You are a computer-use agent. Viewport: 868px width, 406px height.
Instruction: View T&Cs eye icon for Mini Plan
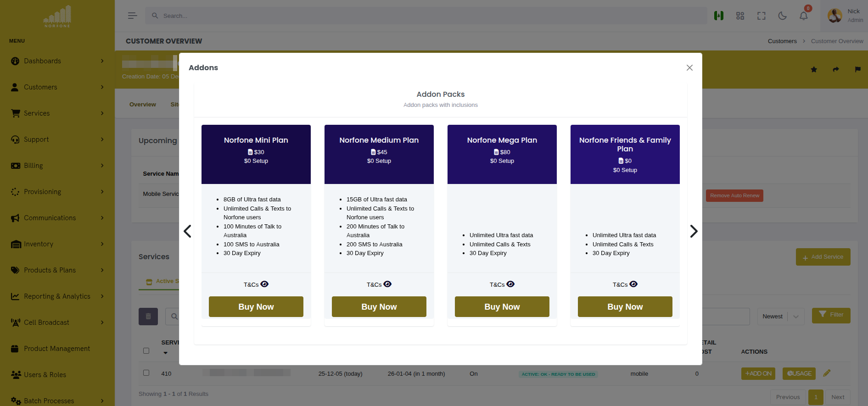[x=264, y=284]
